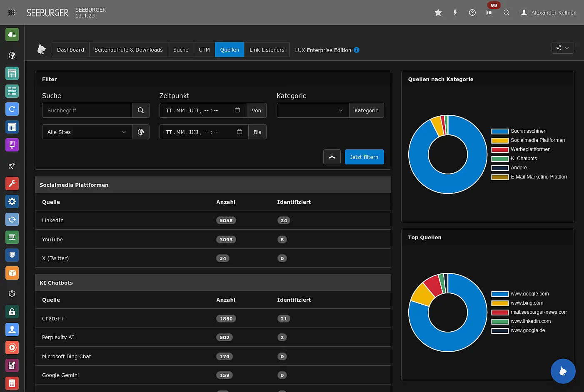Open Seitenaufrufe & Downloads tab
Screen dimensions: 584x392
pyautogui.click(x=128, y=50)
